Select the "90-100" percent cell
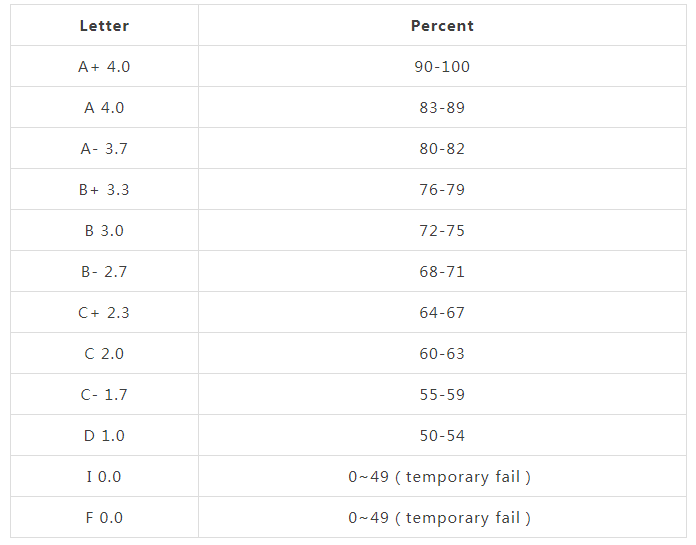The width and height of the screenshot is (696, 545). click(442, 67)
